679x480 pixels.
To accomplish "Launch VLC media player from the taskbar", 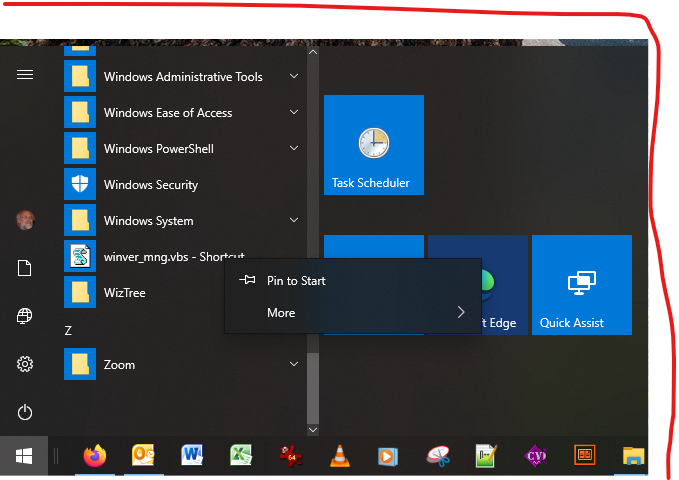I will (x=340, y=456).
